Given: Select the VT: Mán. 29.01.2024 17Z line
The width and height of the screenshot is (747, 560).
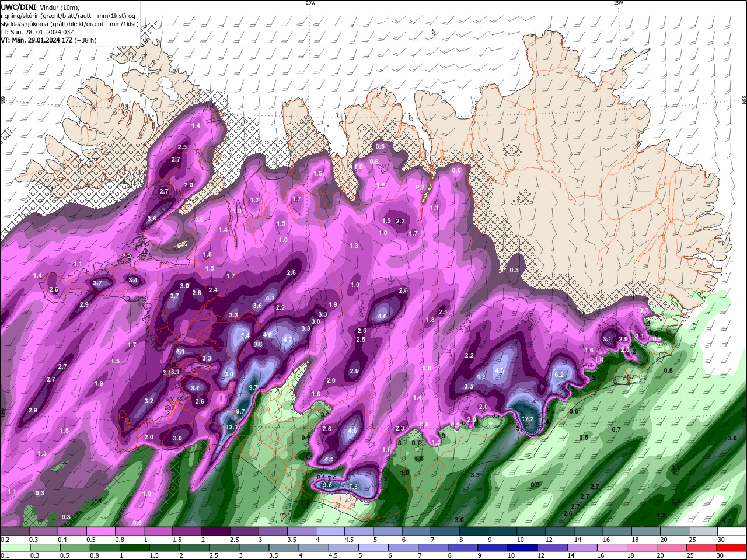Looking at the screenshot, I should coord(49,40).
